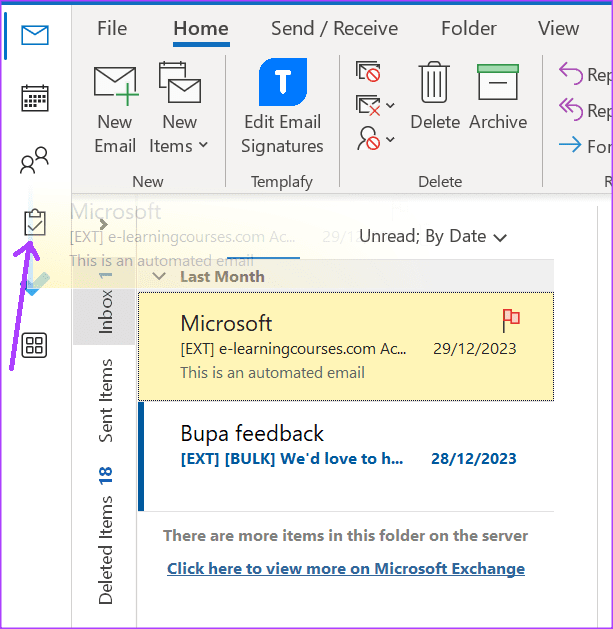Click the Ignore conversation icon
613x629 pixels.
coord(368,71)
